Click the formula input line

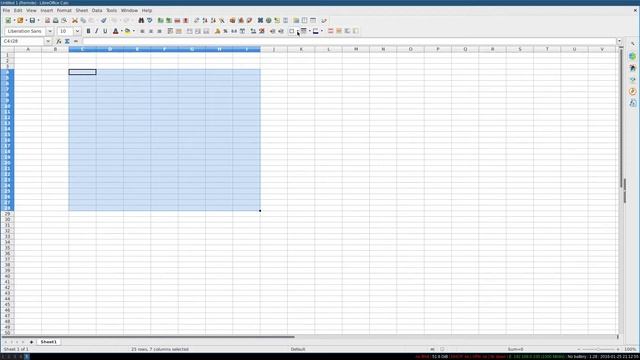coord(349,41)
